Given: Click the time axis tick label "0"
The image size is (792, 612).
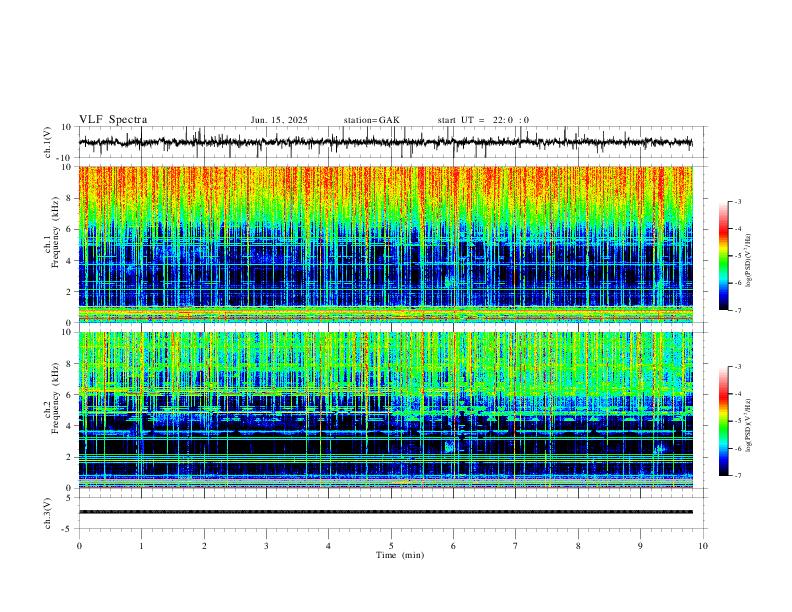Looking at the screenshot, I should [79, 546].
